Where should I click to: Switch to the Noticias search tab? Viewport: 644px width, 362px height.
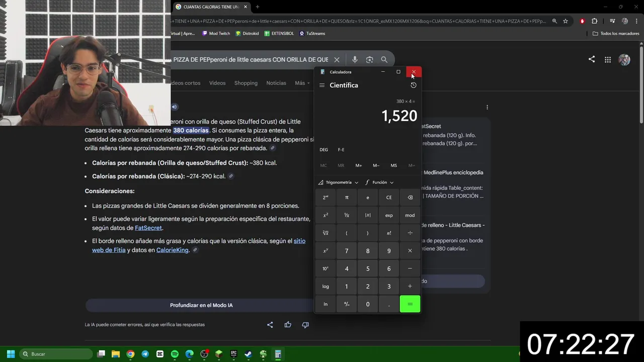pyautogui.click(x=276, y=83)
